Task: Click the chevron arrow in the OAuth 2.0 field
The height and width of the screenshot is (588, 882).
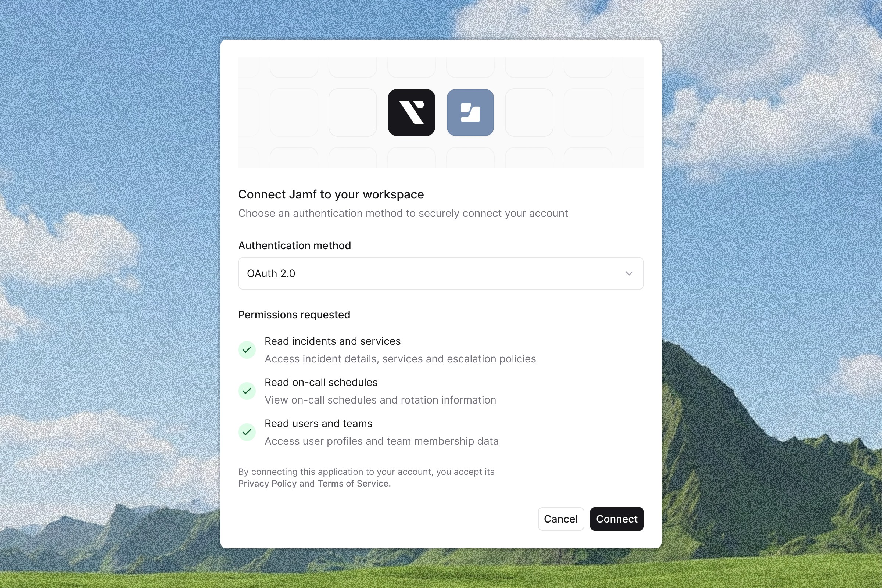Action: (x=629, y=273)
